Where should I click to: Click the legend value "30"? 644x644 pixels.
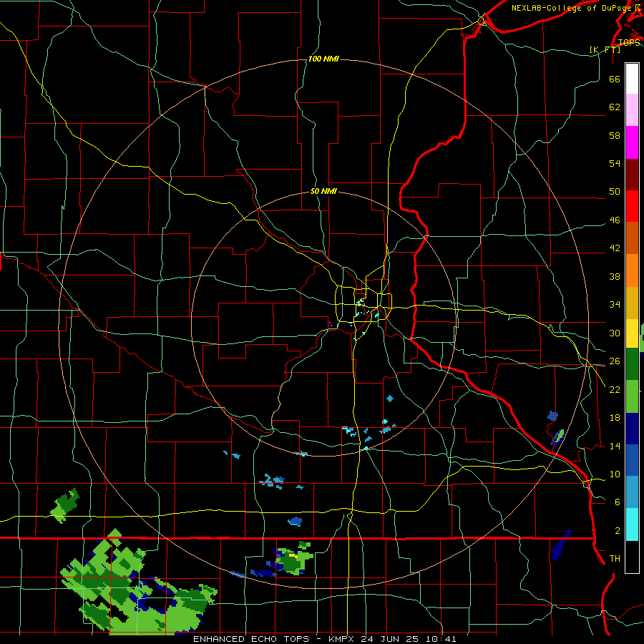click(615, 333)
